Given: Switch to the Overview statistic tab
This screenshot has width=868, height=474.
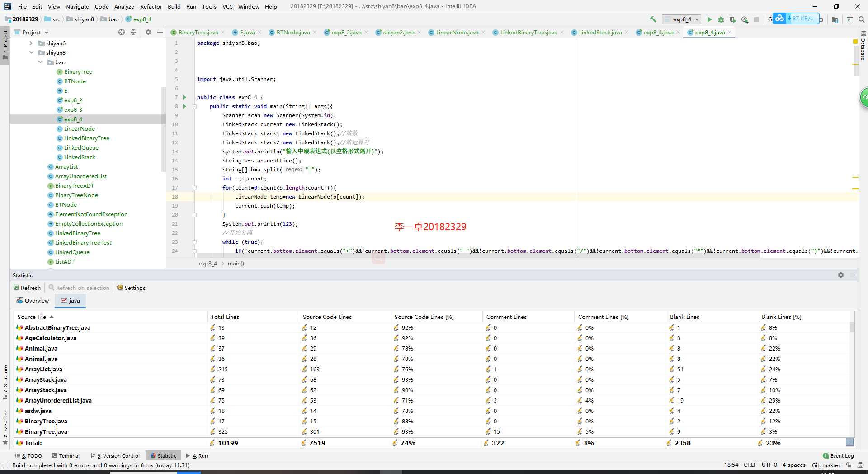Looking at the screenshot, I should click(33, 301).
